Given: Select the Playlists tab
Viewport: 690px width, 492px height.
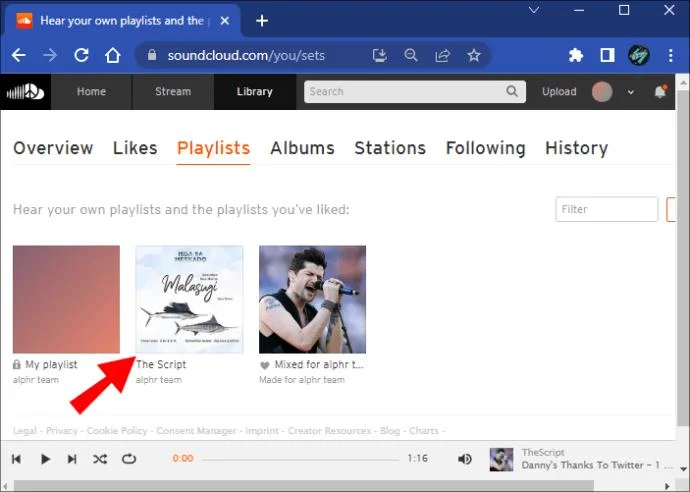Looking at the screenshot, I should click(x=213, y=149).
